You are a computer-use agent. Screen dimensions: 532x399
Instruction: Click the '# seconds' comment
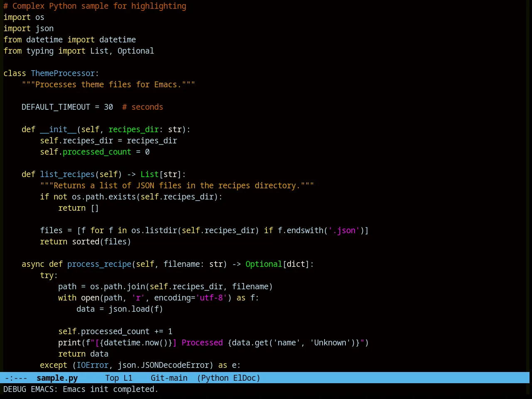(x=143, y=107)
